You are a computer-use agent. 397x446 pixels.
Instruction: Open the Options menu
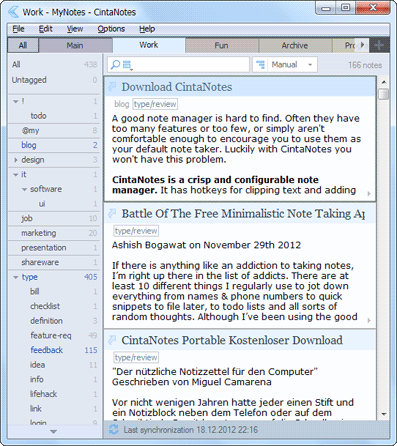point(111,29)
